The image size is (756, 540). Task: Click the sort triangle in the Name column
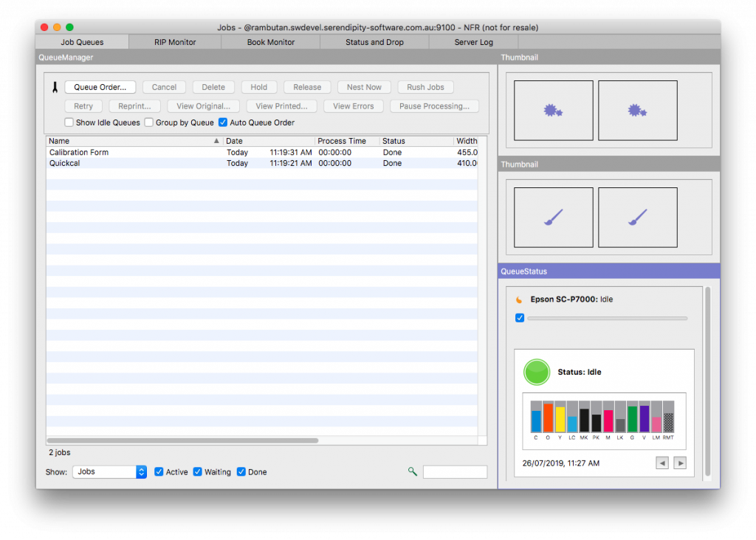[x=217, y=140]
